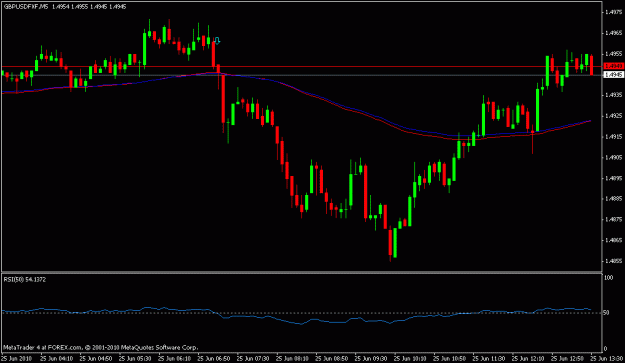Screen dimensions: 625x363
Task: Click the white 1.4945 current price tag
Action: (614, 75)
